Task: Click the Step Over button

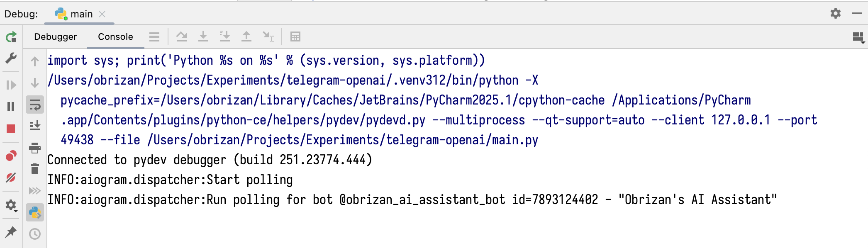Action: point(181,37)
